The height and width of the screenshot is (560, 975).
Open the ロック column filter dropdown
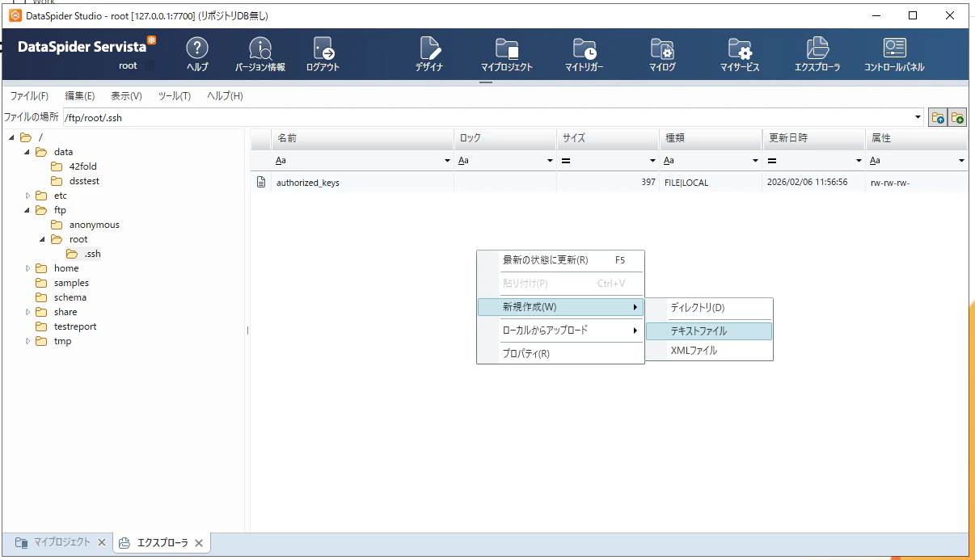(x=551, y=161)
